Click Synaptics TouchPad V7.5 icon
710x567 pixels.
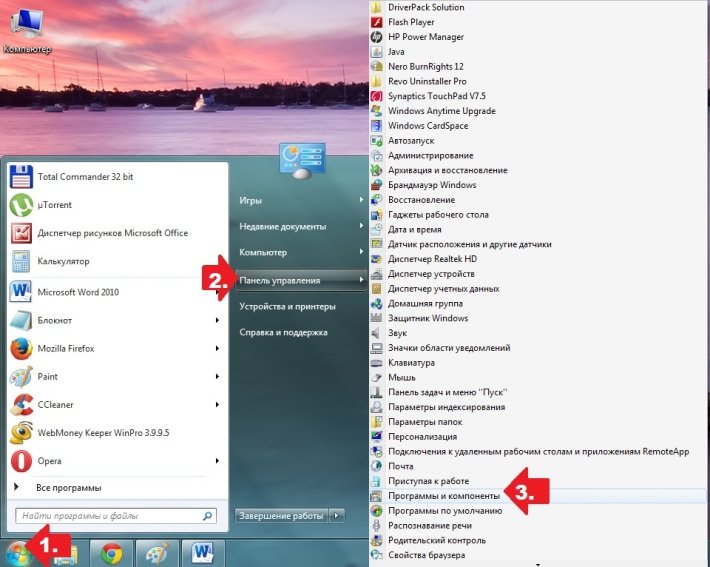coord(376,96)
